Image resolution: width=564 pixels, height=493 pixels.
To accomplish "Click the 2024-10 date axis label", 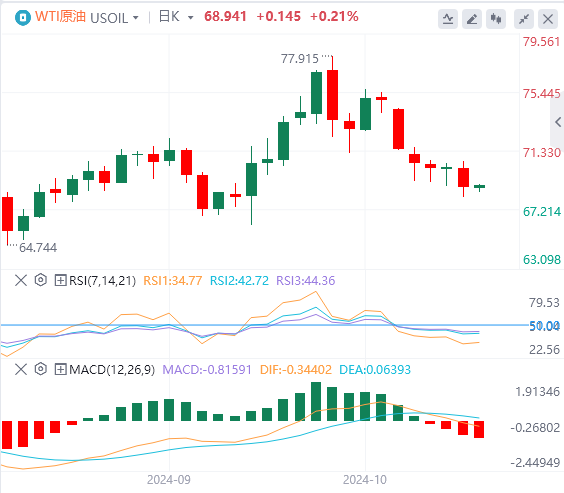I will pyautogui.click(x=365, y=480).
